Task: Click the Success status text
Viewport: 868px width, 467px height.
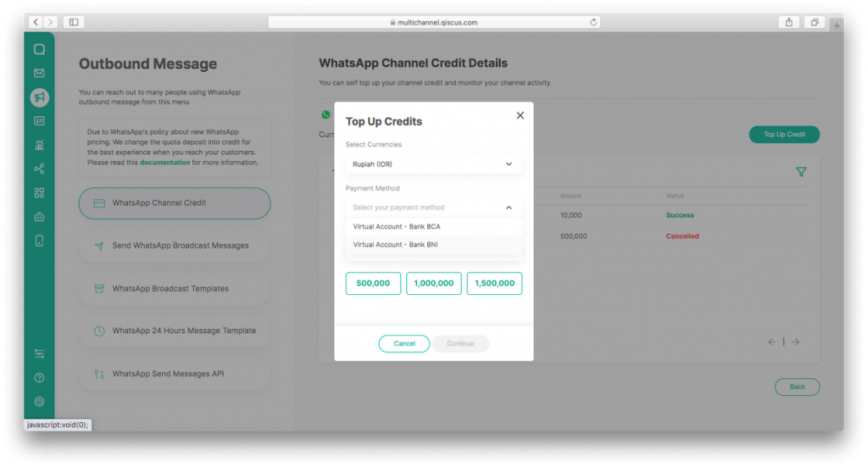Action: [x=680, y=215]
